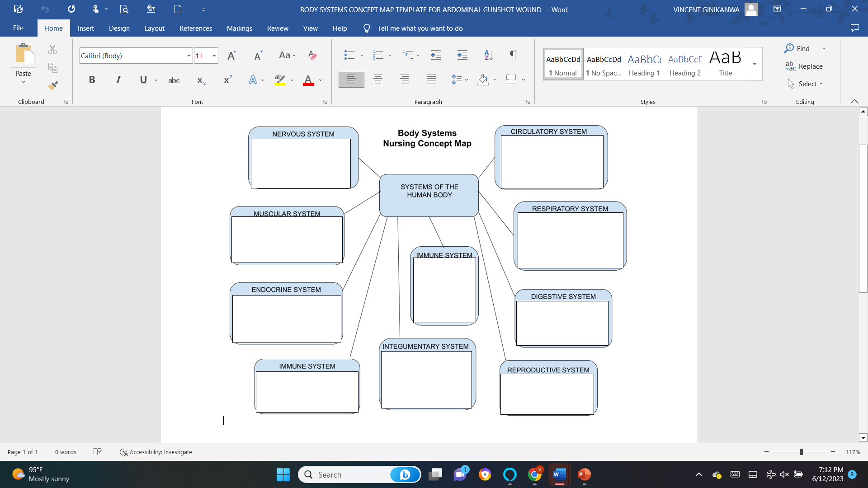Apply the Heading 1 style
The height and width of the screenshot is (488, 868).
point(644,64)
